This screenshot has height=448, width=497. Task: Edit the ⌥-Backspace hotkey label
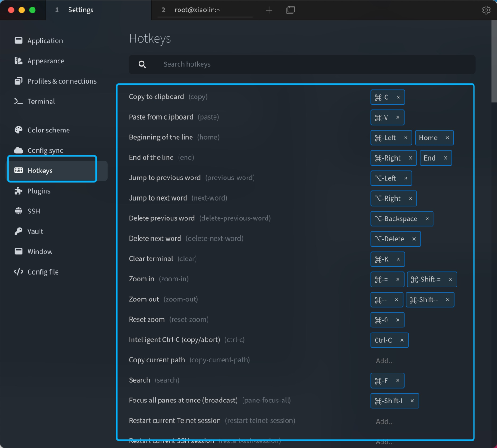(396, 219)
